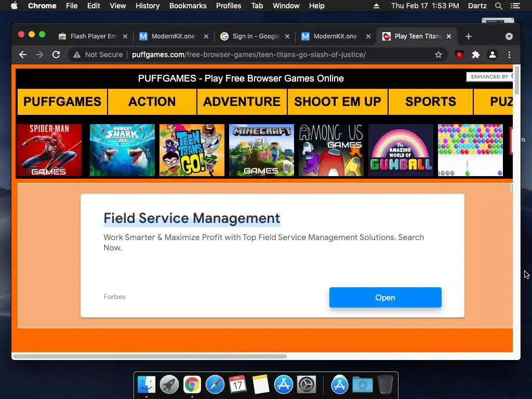This screenshot has width=532, height=399.
Task: Click the Field Service Management ad headline
Action: pos(192,218)
